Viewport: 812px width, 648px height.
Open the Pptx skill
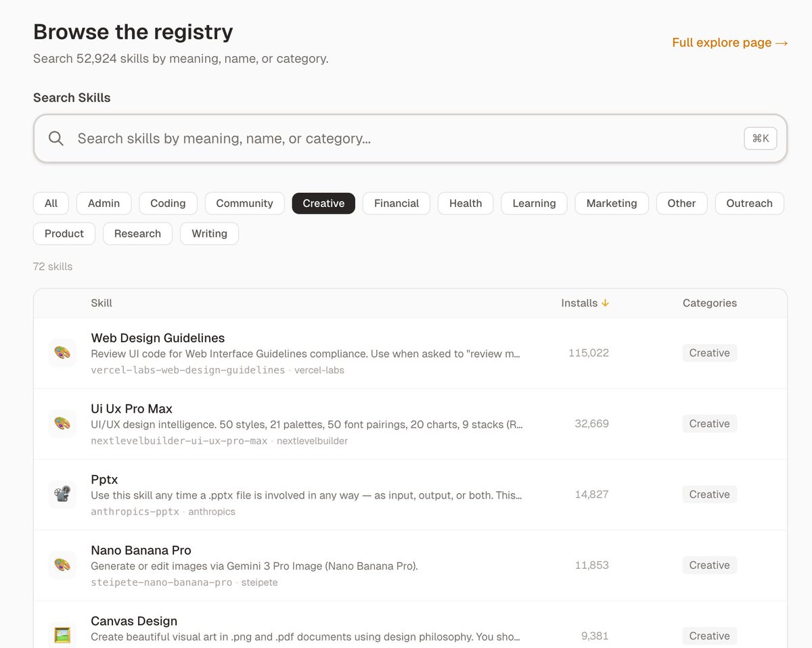coord(104,480)
